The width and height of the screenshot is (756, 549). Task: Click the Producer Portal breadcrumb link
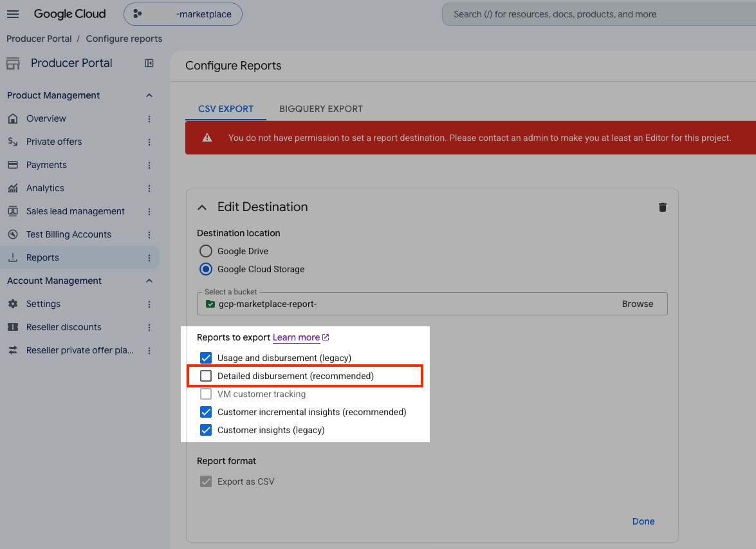click(x=39, y=39)
